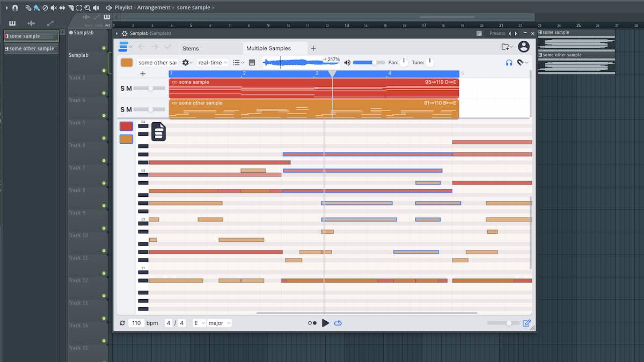Solo the 'some sample' stem
This screenshot has height=362, width=644.
(122, 88)
